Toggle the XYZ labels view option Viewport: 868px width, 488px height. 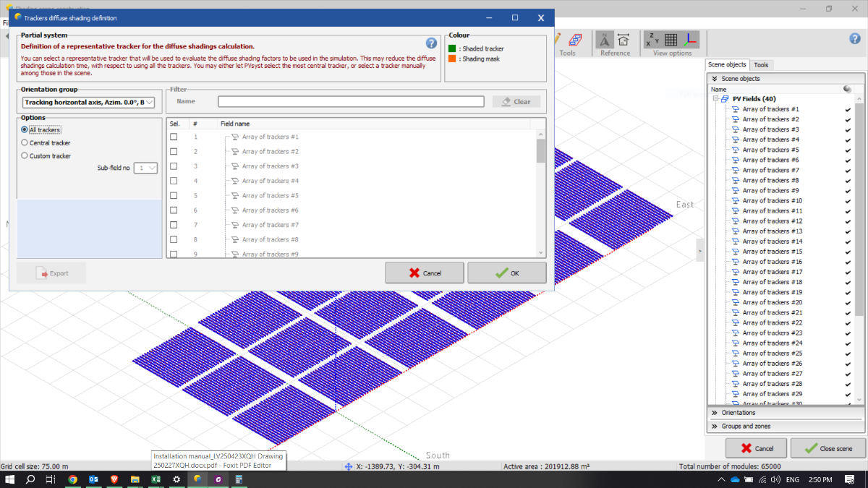653,40
